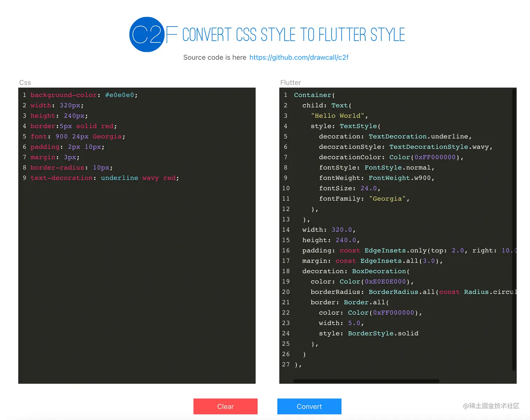Click the 'CONVERT CSS STYLE TO FLUTTER STYLE' heading

pyautogui.click(x=293, y=35)
